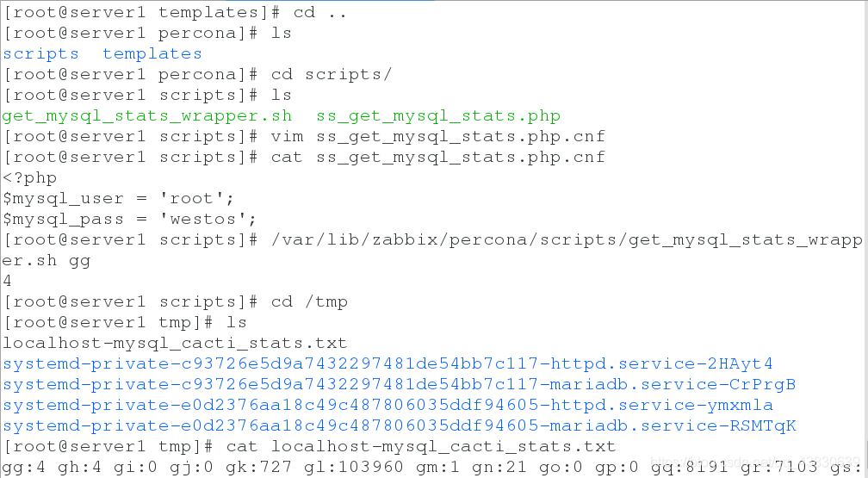The image size is (868, 478).
Task: Click the mariadb.service-CrPrgB directory entry
Action: coord(400,384)
